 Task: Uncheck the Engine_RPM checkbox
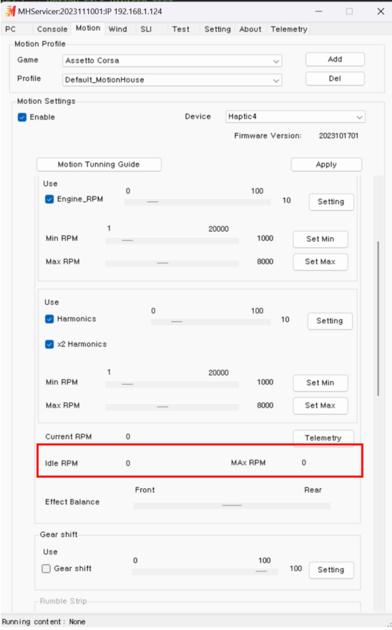(49, 199)
